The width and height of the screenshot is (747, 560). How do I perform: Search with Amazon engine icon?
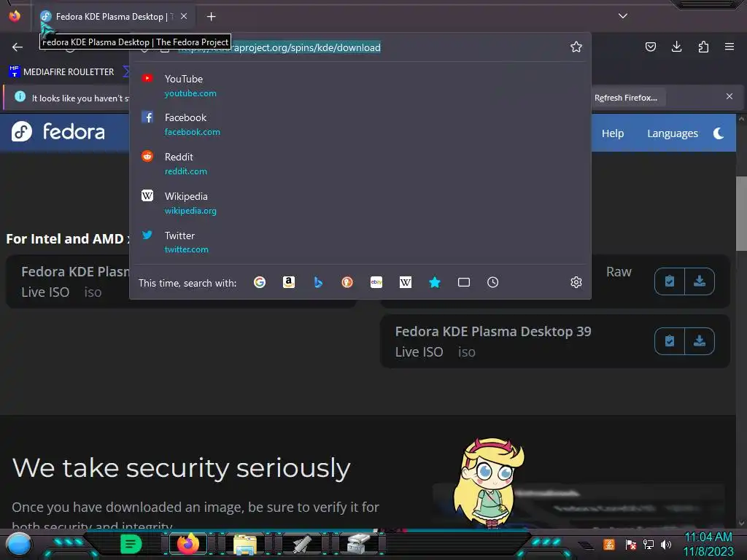289,282
